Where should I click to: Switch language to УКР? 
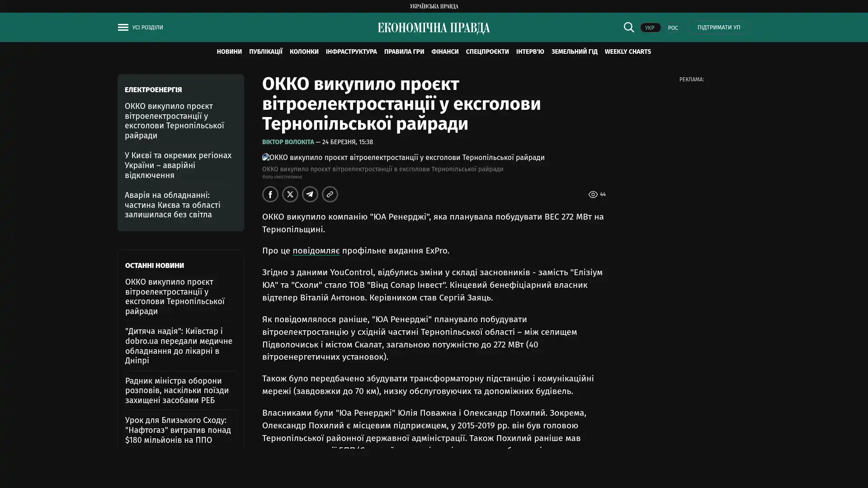650,28
